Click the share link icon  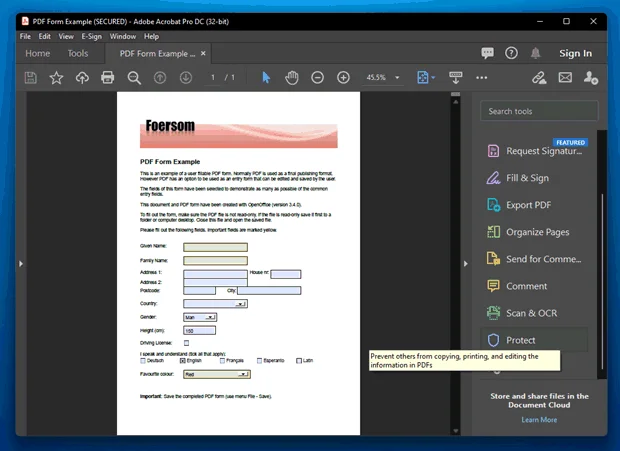click(539, 77)
